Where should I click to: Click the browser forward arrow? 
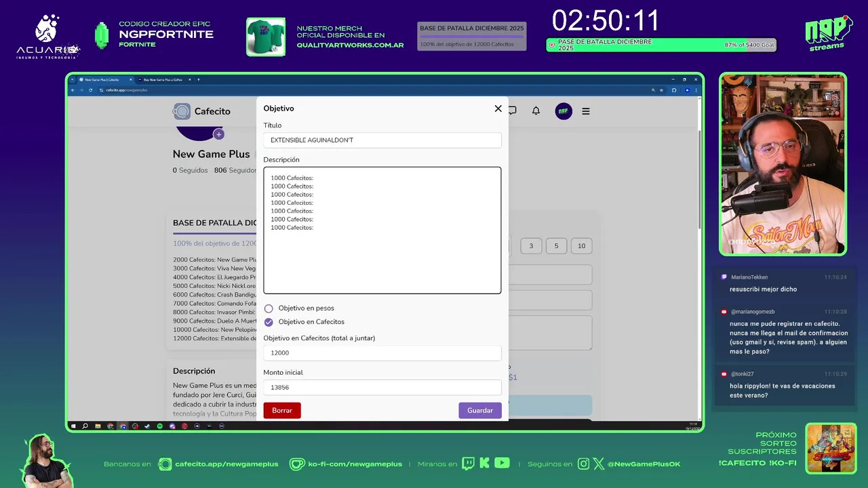coord(82,90)
